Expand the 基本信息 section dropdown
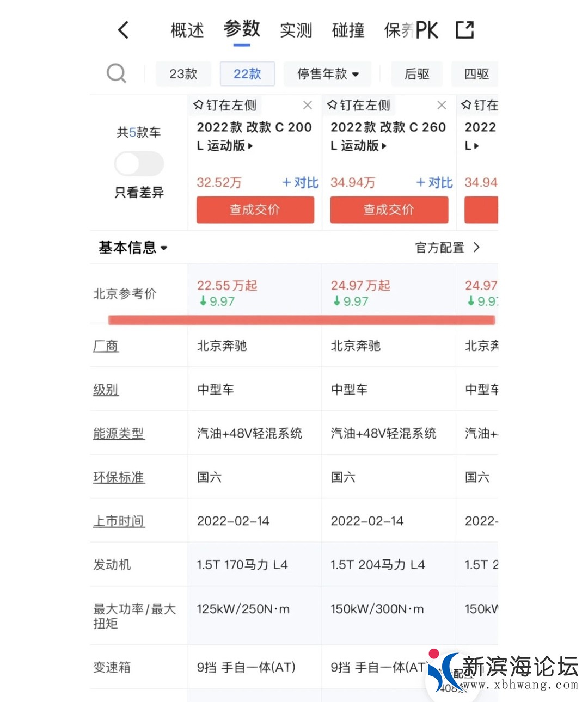Viewport: 588px width, 702px height. [133, 248]
